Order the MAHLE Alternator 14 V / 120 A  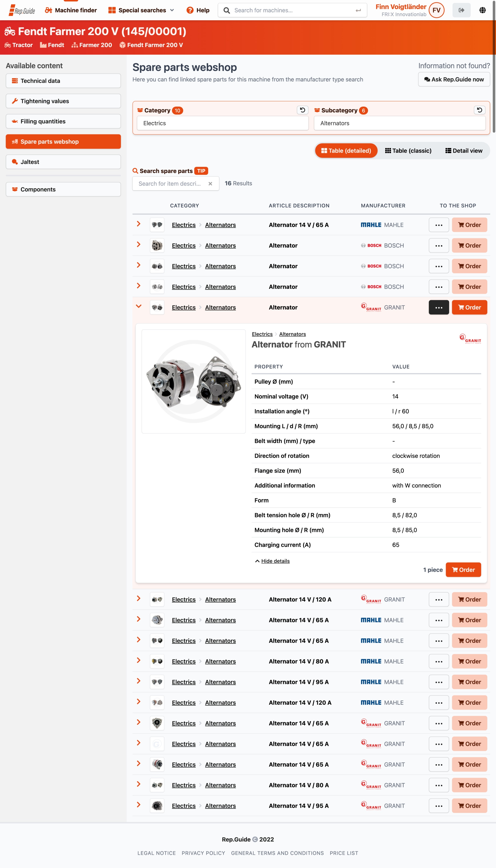point(469,703)
